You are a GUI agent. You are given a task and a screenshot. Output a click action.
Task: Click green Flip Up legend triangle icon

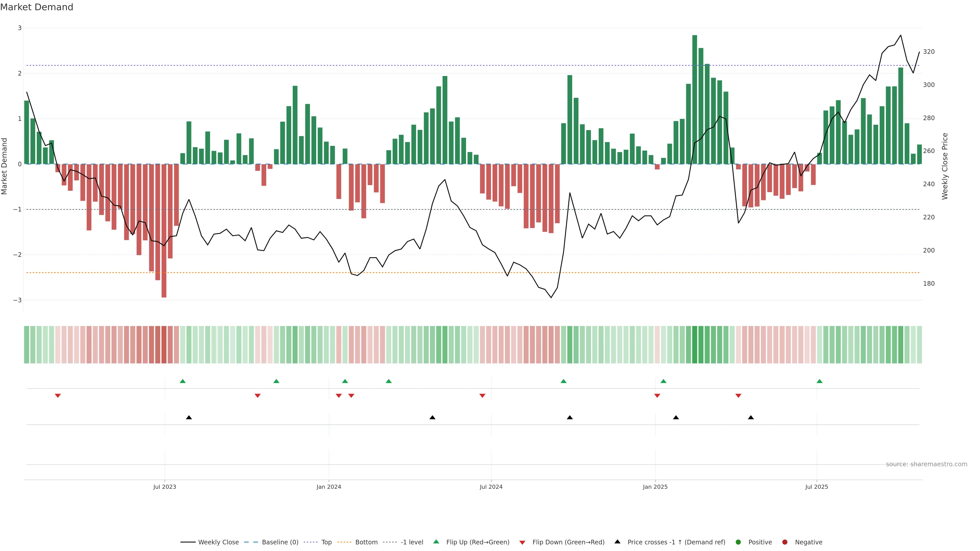point(436,542)
